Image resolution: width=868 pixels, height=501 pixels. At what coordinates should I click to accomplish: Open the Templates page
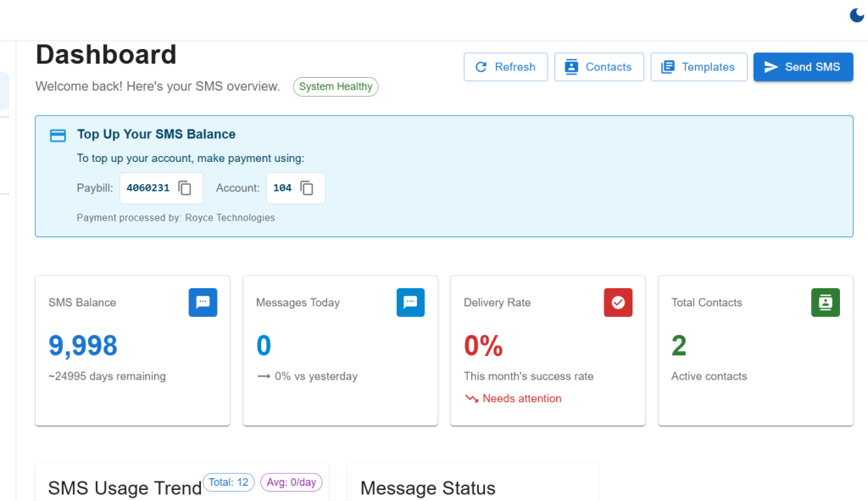tap(698, 67)
